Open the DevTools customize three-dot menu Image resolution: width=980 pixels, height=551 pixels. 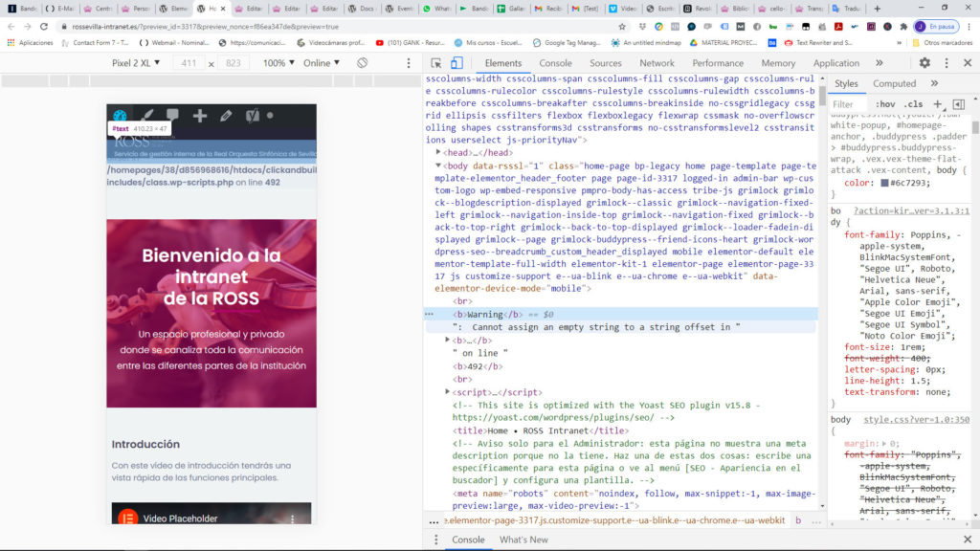pos(947,63)
